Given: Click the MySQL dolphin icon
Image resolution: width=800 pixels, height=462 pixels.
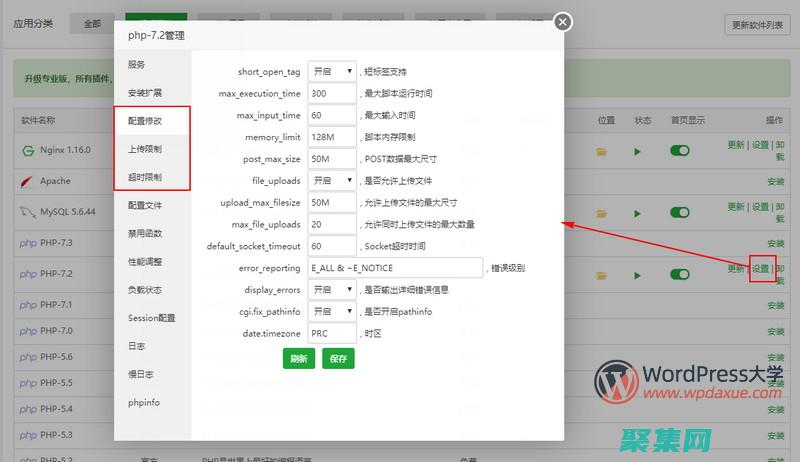Looking at the screenshot, I should (28, 211).
